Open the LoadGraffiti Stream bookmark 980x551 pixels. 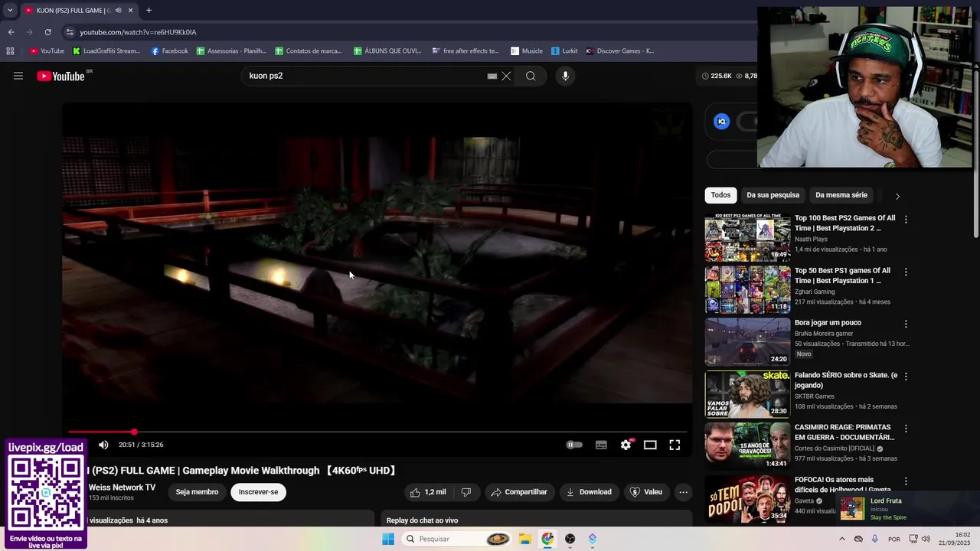[106, 51]
